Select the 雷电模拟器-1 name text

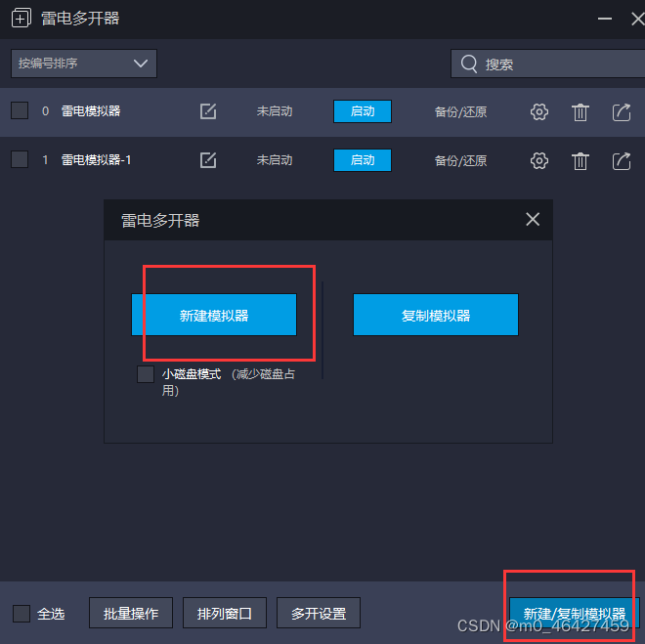click(96, 160)
